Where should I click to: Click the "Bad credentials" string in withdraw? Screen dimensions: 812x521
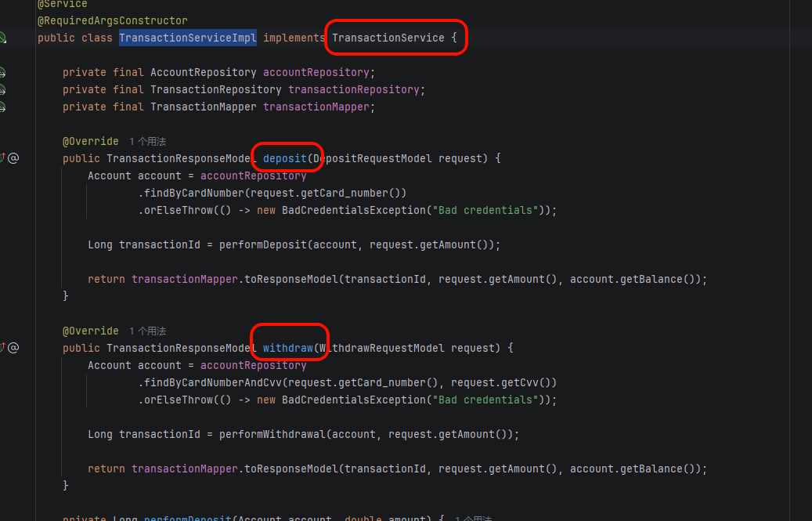pos(485,400)
